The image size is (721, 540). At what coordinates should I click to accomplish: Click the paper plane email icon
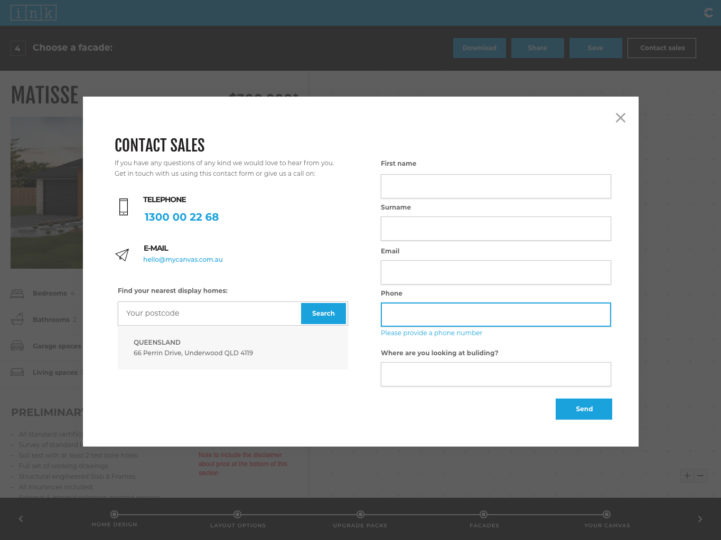(x=122, y=255)
